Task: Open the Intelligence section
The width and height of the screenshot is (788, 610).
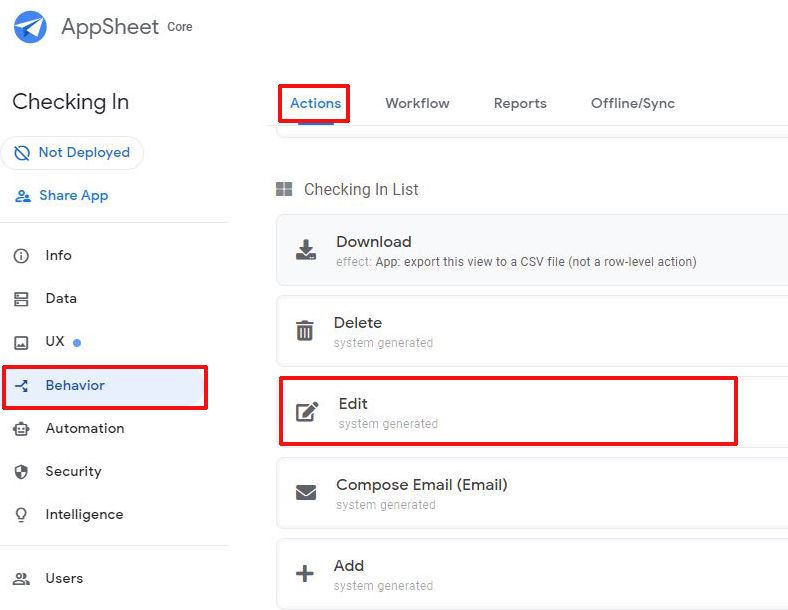Action: (x=84, y=515)
